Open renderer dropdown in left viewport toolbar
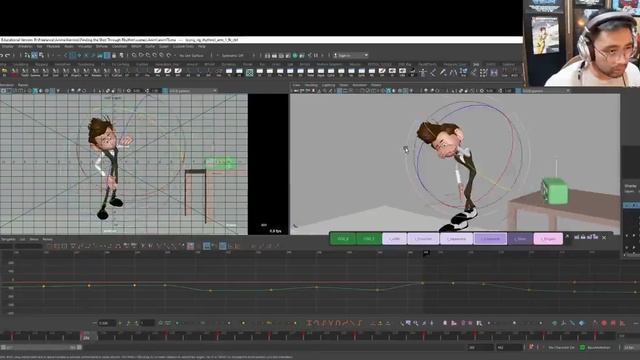Image resolution: width=640 pixels, height=360 pixels. (192, 91)
